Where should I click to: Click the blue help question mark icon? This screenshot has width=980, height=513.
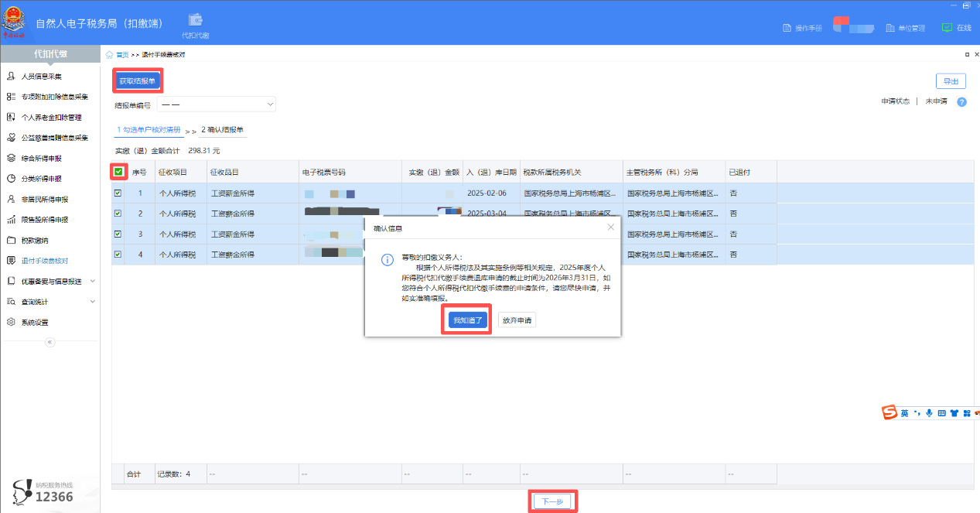point(961,101)
